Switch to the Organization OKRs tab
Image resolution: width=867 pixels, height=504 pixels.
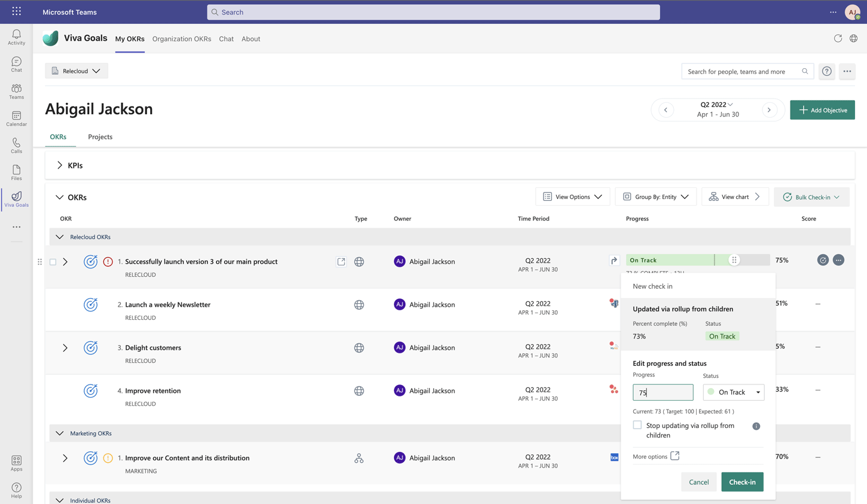[182, 39]
